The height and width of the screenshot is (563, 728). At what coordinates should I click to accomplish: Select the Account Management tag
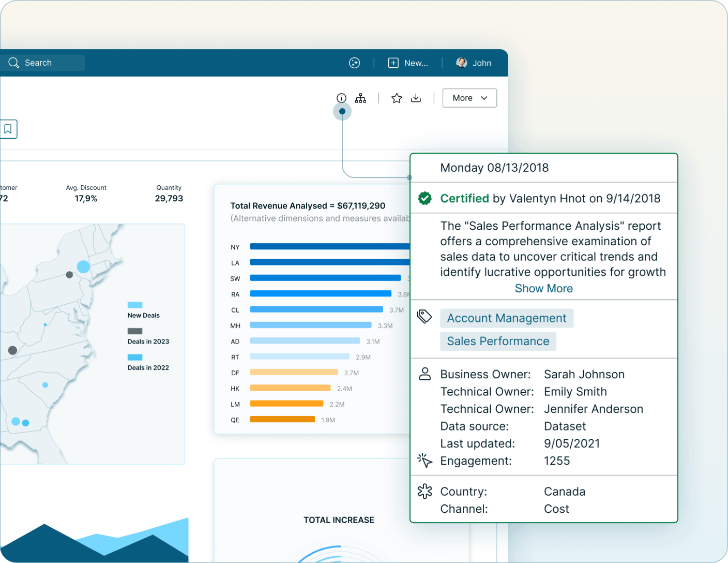pos(506,318)
